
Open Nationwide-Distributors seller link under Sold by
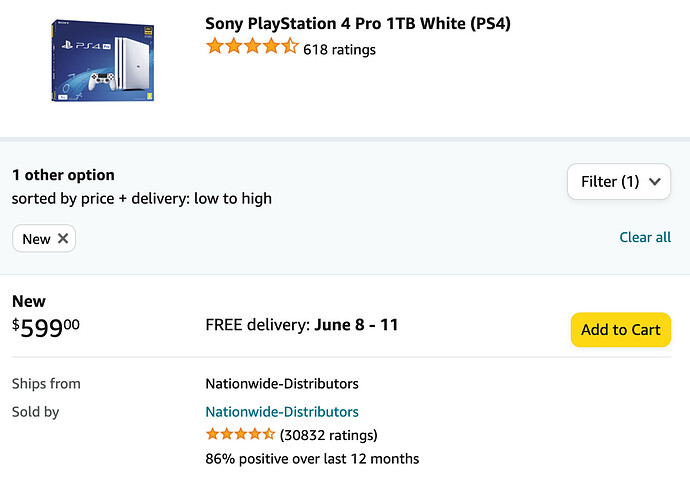point(282,412)
